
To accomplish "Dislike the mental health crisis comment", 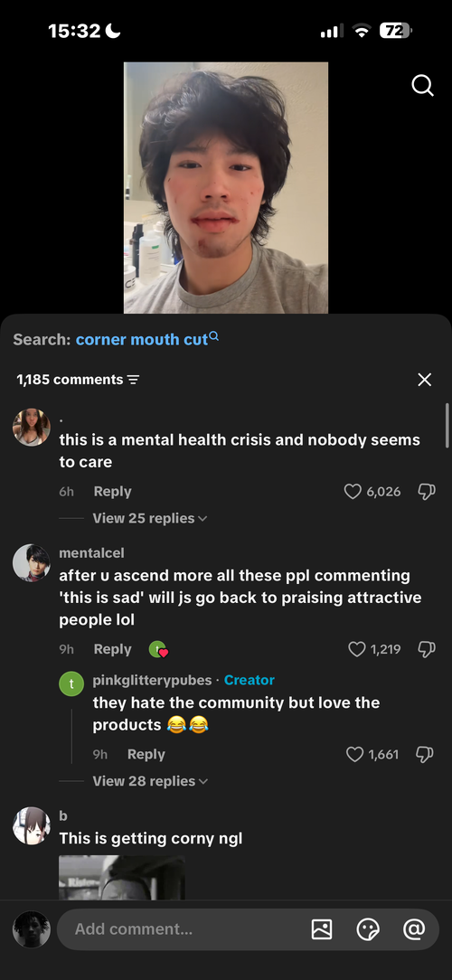I will [427, 491].
